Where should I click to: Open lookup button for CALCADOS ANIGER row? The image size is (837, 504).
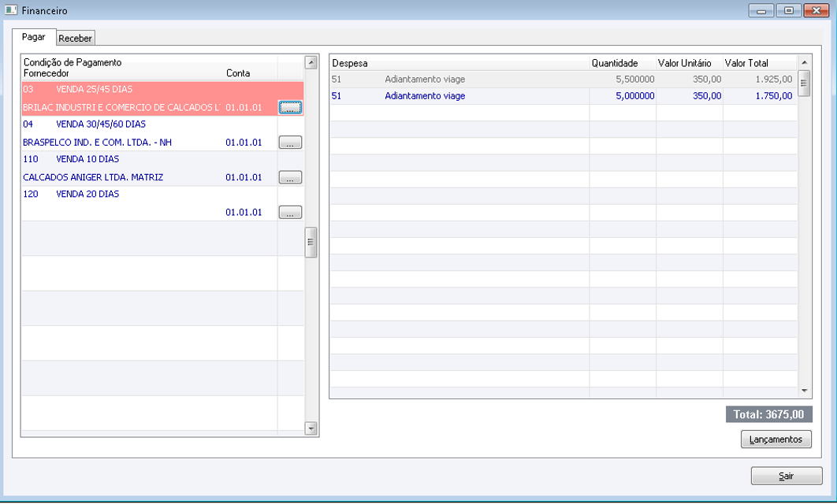pos(290,177)
